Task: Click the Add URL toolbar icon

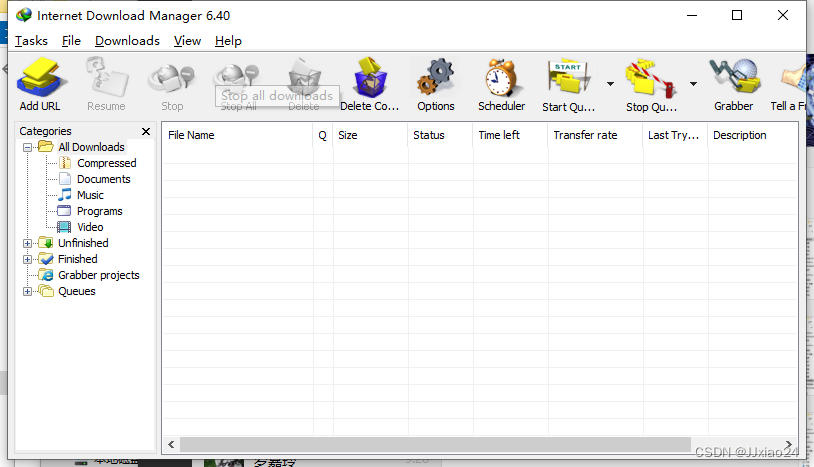Action: point(40,78)
